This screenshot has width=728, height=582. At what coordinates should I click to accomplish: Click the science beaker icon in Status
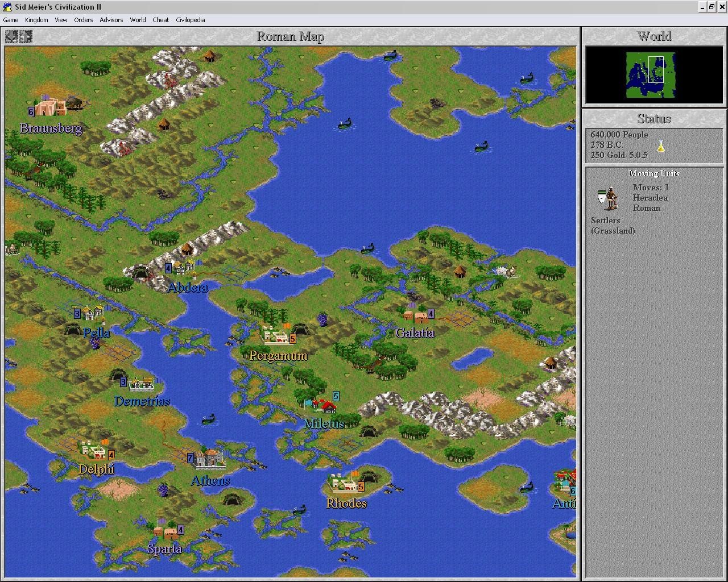coord(660,147)
